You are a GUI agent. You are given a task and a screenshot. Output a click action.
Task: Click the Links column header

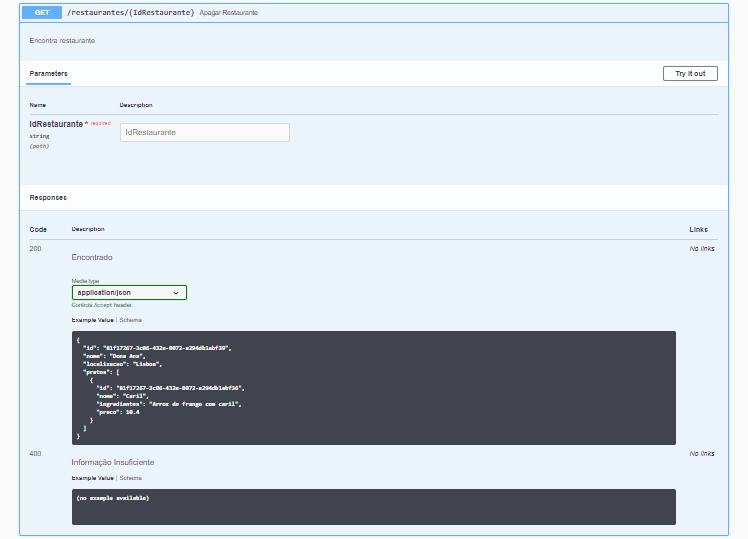pyautogui.click(x=698, y=229)
